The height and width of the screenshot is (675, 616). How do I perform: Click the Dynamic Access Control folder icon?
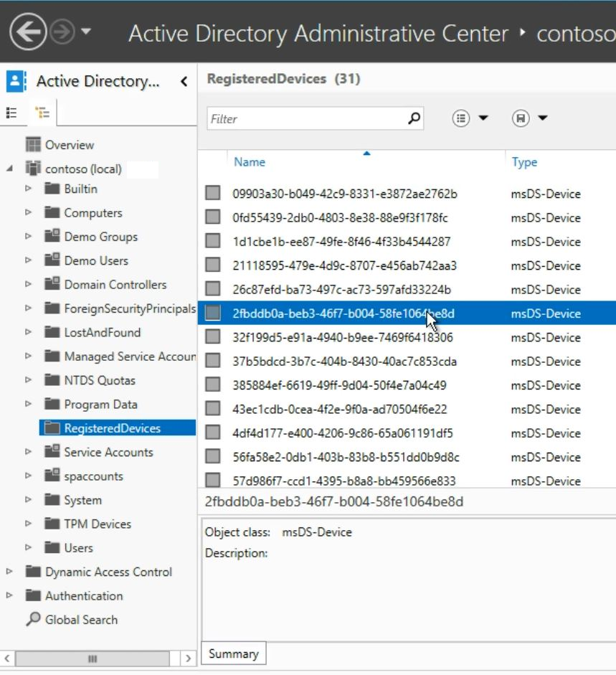[x=33, y=571]
